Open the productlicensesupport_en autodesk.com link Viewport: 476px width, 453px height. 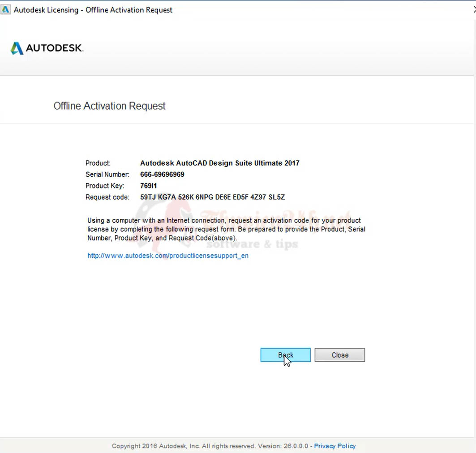tap(167, 256)
